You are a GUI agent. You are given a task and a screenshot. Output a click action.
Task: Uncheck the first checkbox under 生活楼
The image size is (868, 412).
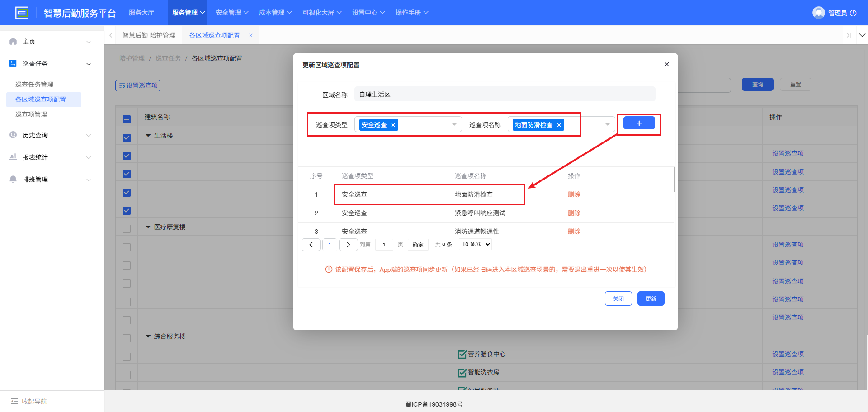(127, 156)
